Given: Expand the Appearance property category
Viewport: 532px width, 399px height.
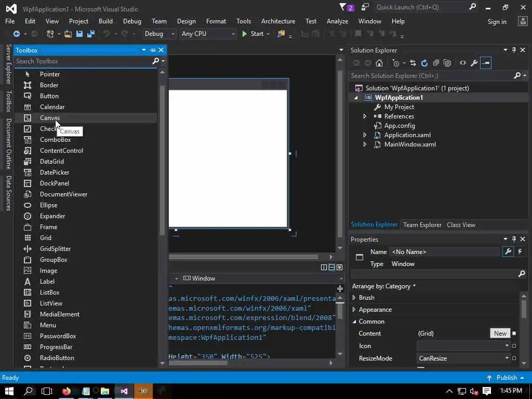Looking at the screenshot, I should 354,310.
